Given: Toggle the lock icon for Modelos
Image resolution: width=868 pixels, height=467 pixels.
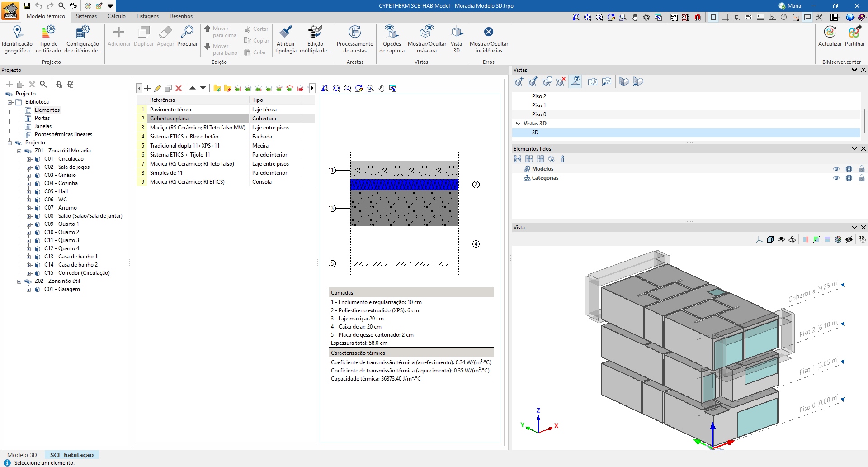Looking at the screenshot, I should 861,169.
